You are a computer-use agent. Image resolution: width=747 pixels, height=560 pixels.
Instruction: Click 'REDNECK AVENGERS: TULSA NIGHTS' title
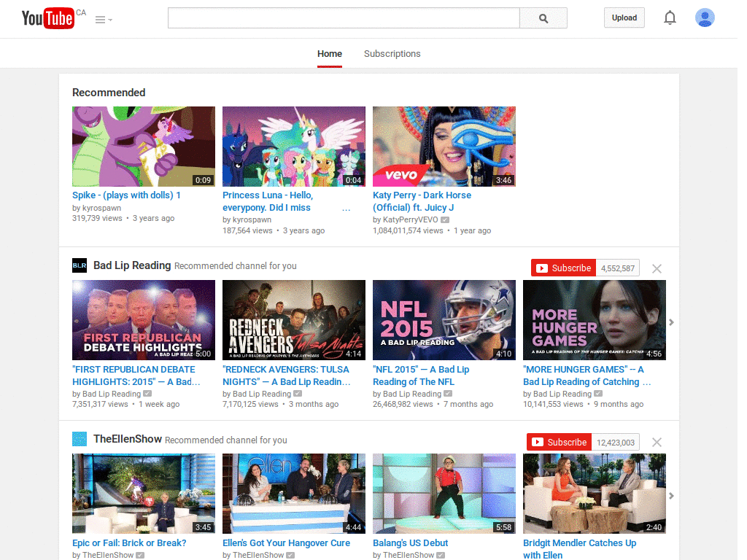point(286,376)
